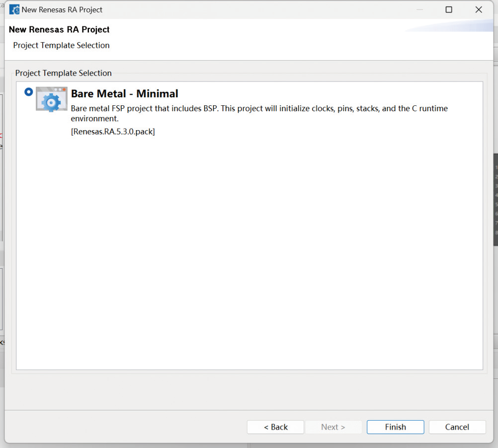Viewport: 498px width, 448px height.
Task: Click the Bare metal FSP project description
Action: (x=259, y=113)
